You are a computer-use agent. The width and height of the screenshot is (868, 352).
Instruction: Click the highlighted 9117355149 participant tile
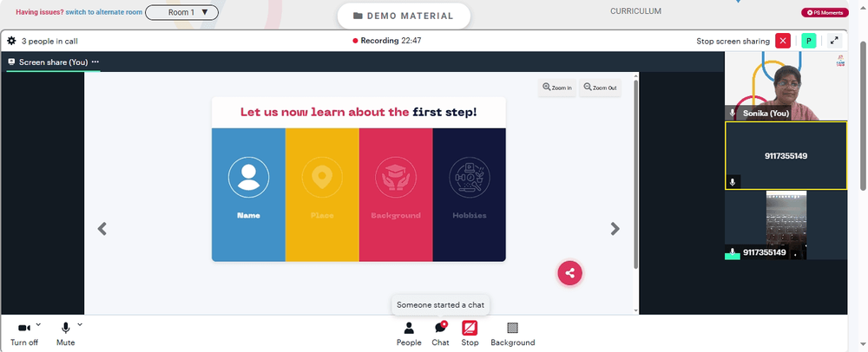[786, 156]
